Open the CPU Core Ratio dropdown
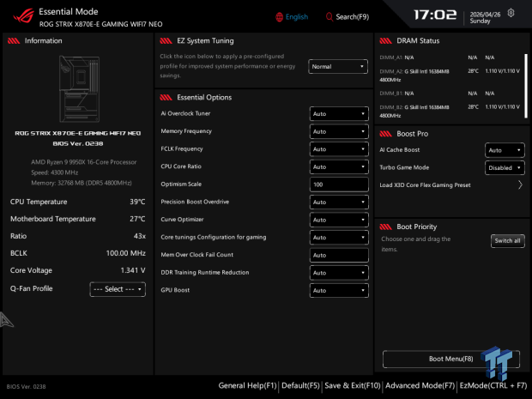The height and width of the screenshot is (399, 532). click(339, 166)
